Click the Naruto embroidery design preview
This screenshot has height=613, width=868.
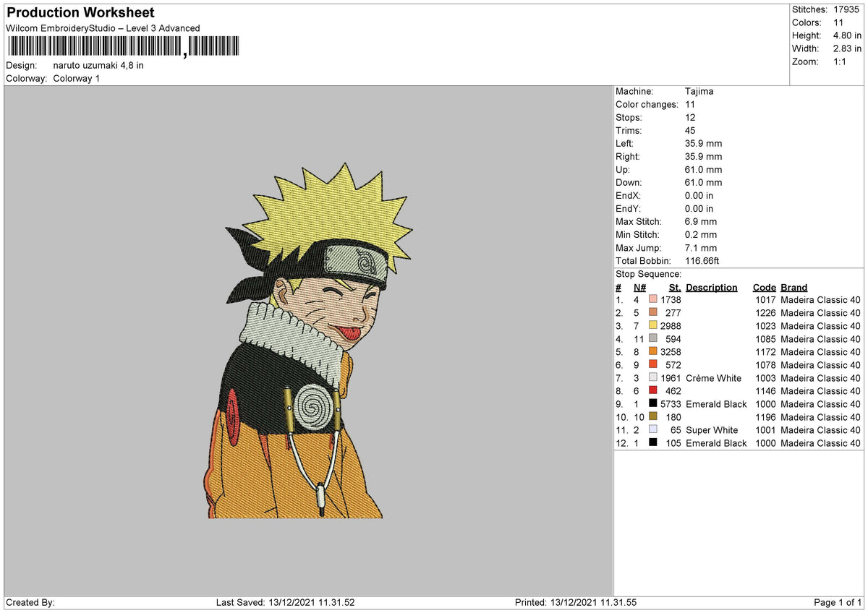pyautogui.click(x=308, y=340)
